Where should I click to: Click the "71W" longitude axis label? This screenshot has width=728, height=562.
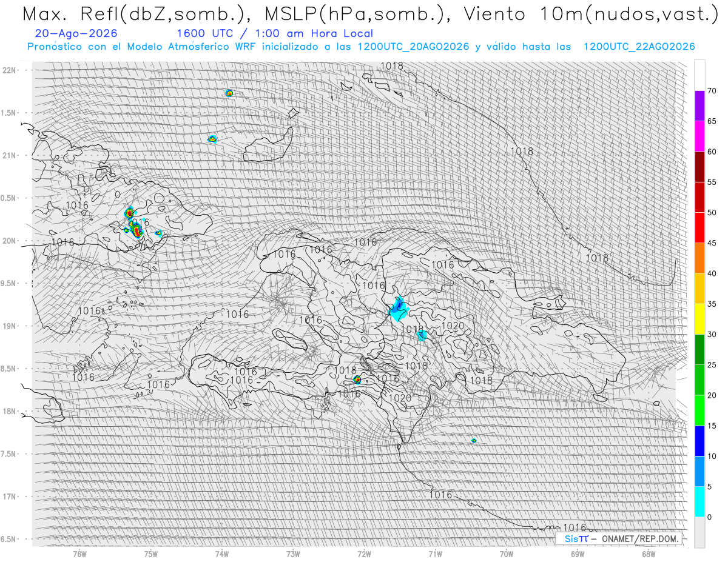pos(435,554)
